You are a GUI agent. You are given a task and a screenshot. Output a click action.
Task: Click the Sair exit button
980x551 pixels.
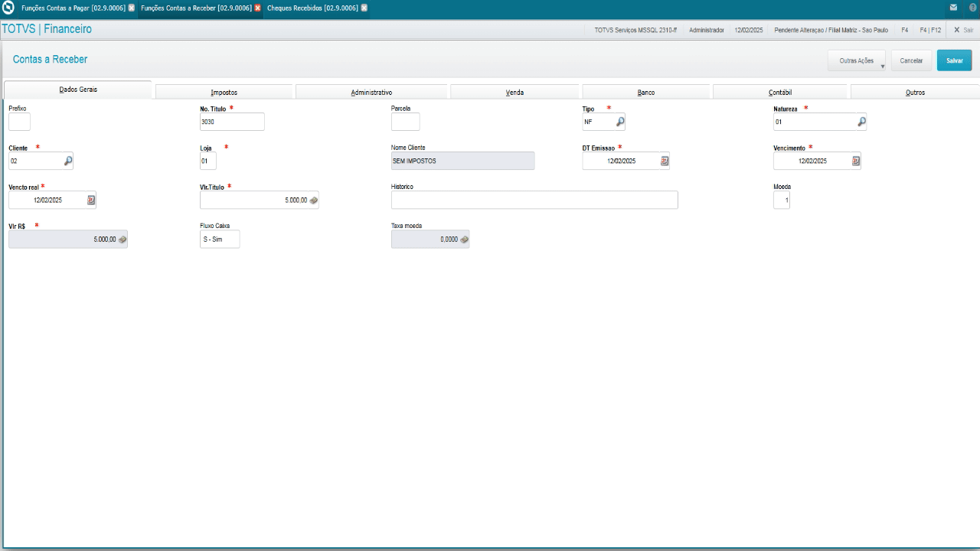tap(963, 30)
